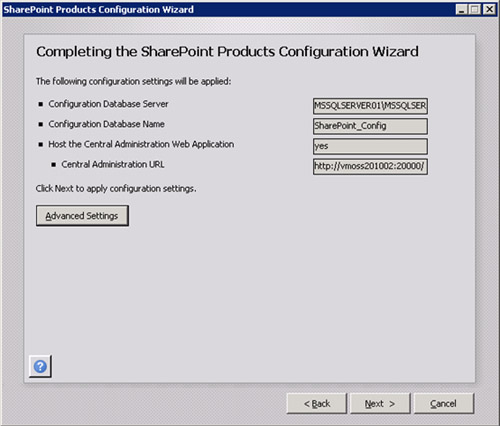Select 'Host the Central Administration Web Application' label

pos(141,144)
